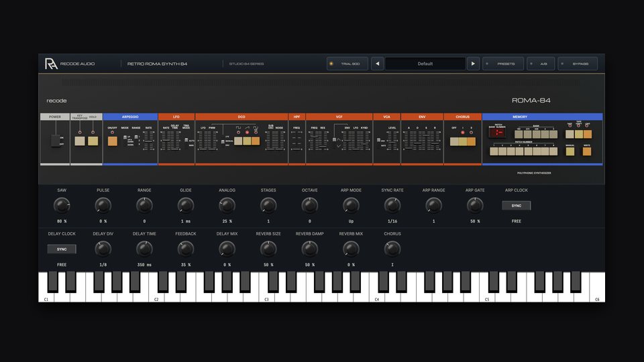Click the LFO RATE fader
This screenshot has width=644, height=362.
166,141
